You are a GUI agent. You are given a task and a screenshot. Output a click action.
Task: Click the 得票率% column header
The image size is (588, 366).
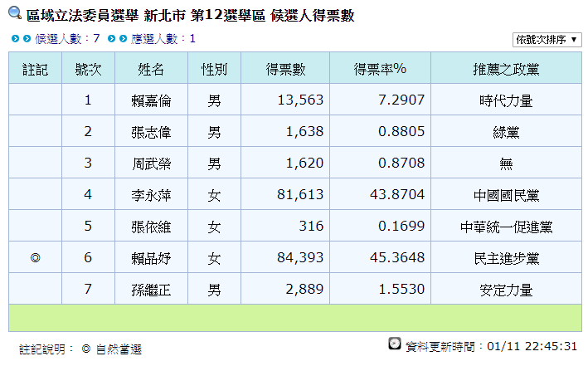coord(380,69)
